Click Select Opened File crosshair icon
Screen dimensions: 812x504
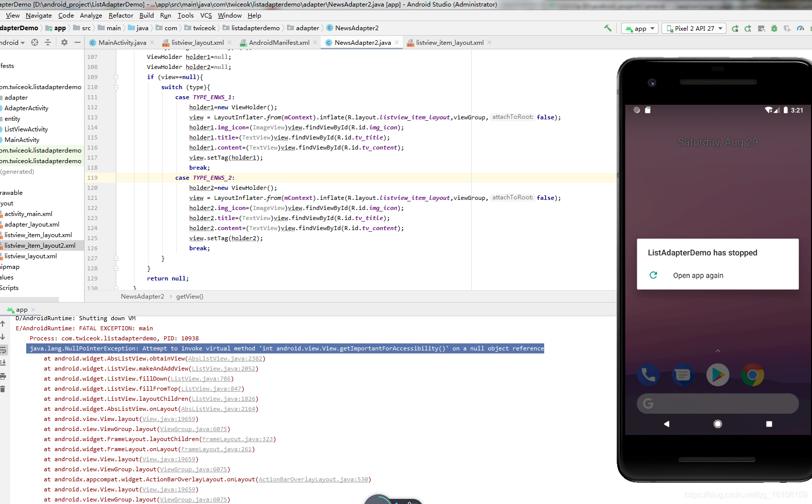[35, 42]
